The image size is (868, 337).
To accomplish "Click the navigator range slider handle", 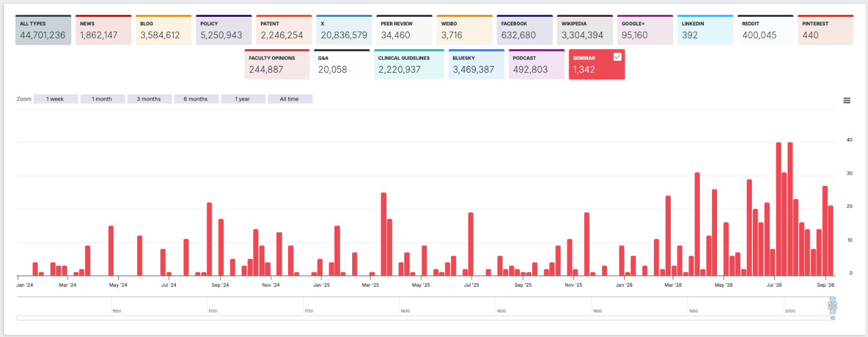I will coord(830,305).
